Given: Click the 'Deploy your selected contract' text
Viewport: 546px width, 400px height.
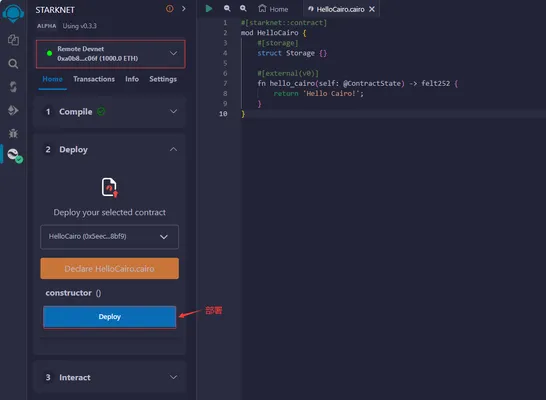Looking at the screenshot, I should [x=109, y=212].
